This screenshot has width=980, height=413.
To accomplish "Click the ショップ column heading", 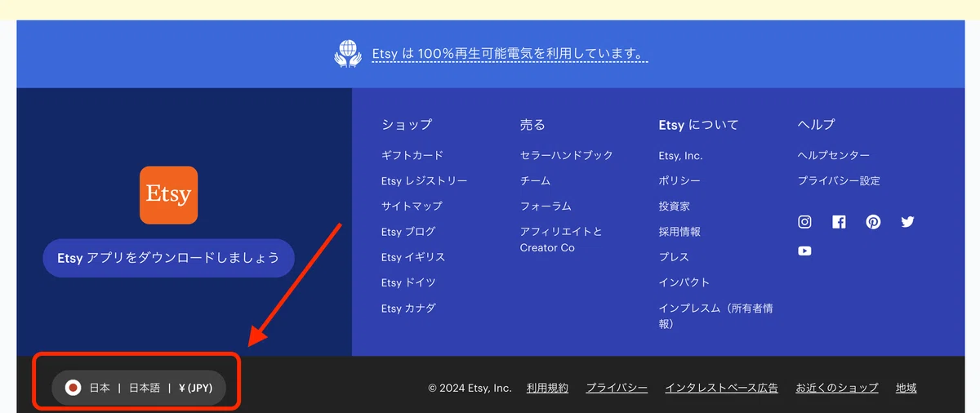I will click(407, 125).
